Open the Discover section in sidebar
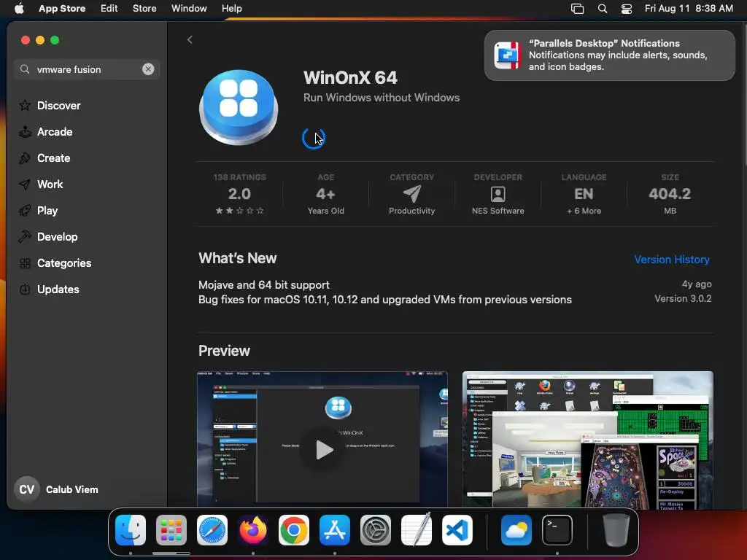Image resolution: width=747 pixels, height=560 pixels. pos(50,105)
